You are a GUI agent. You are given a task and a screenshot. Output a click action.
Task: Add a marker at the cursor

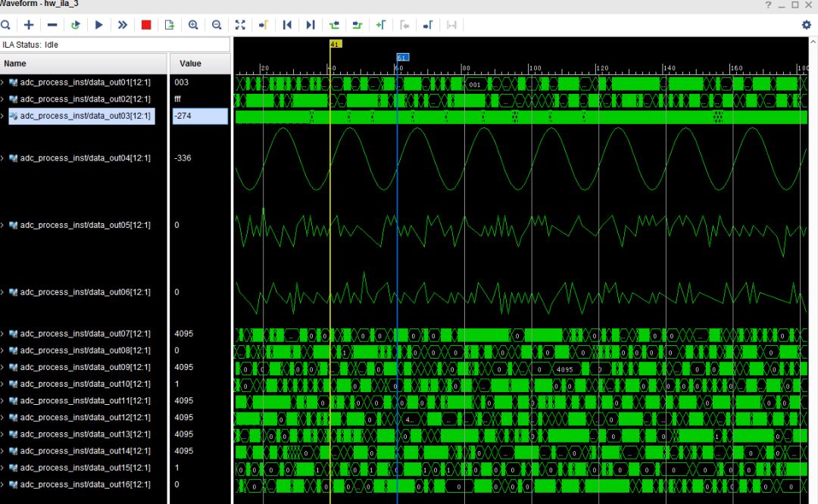[381, 25]
